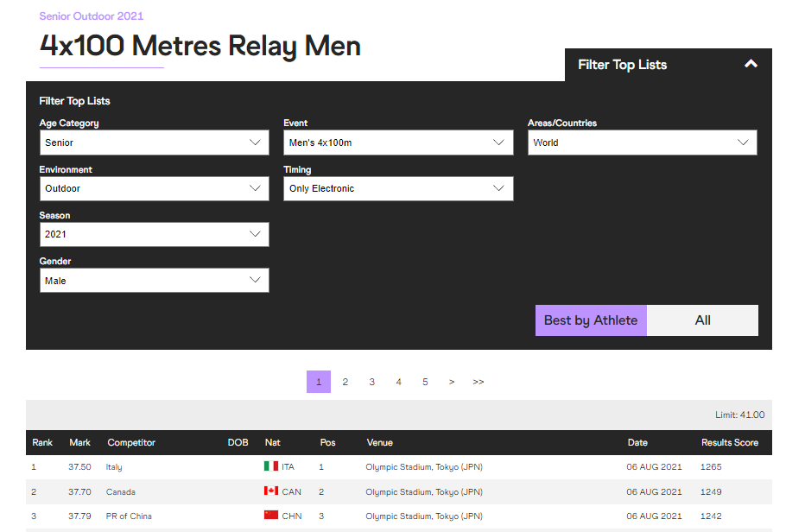
Task: Open the Season 2021 dropdown
Action: coord(154,234)
